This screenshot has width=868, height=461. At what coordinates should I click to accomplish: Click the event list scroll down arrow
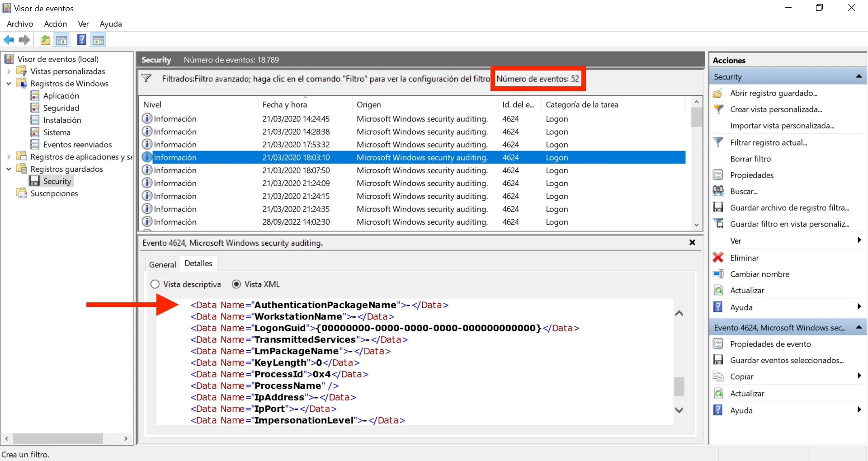(697, 225)
